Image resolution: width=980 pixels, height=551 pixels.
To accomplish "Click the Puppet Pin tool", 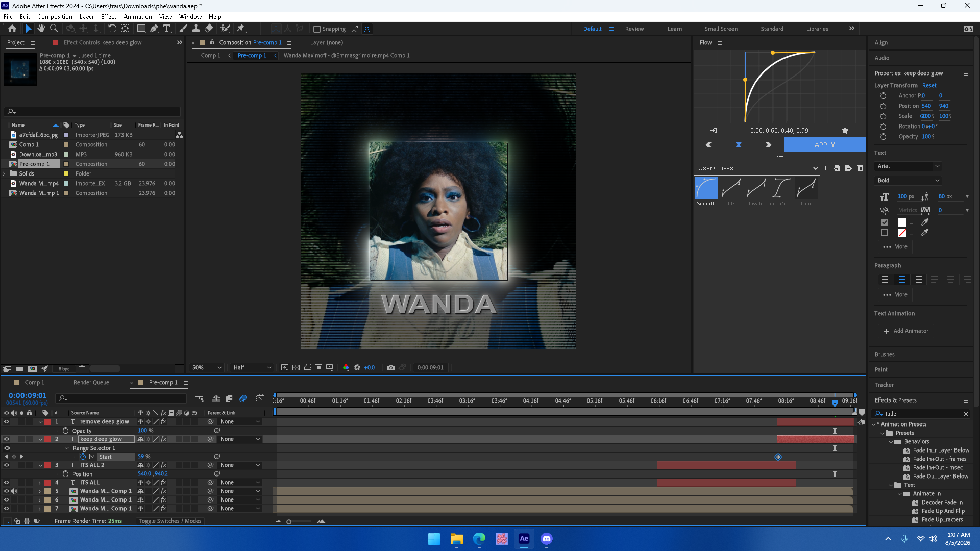I will 241,29.
